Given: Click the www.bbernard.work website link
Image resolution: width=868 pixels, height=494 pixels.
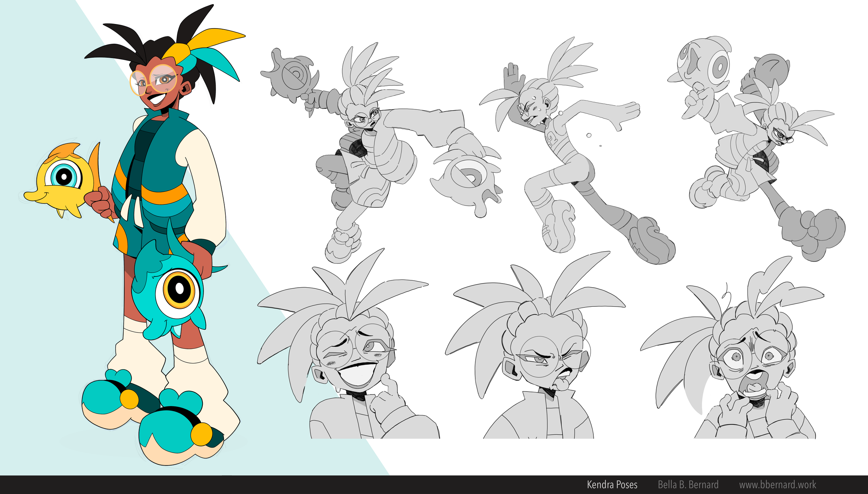Looking at the screenshot, I should pos(777,485).
